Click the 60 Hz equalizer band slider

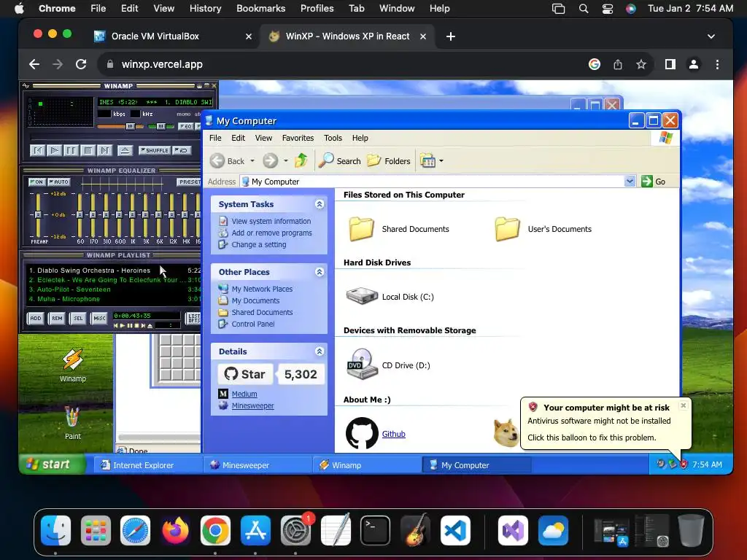(x=80, y=214)
